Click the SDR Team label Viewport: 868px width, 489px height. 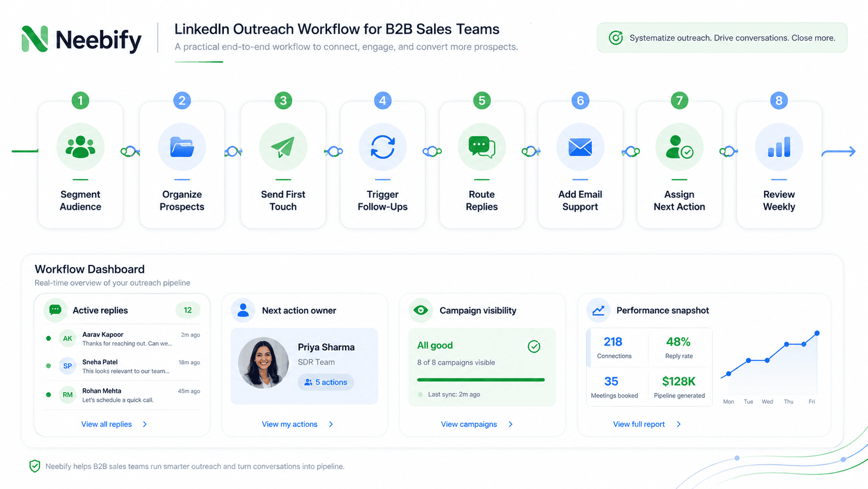click(316, 362)
